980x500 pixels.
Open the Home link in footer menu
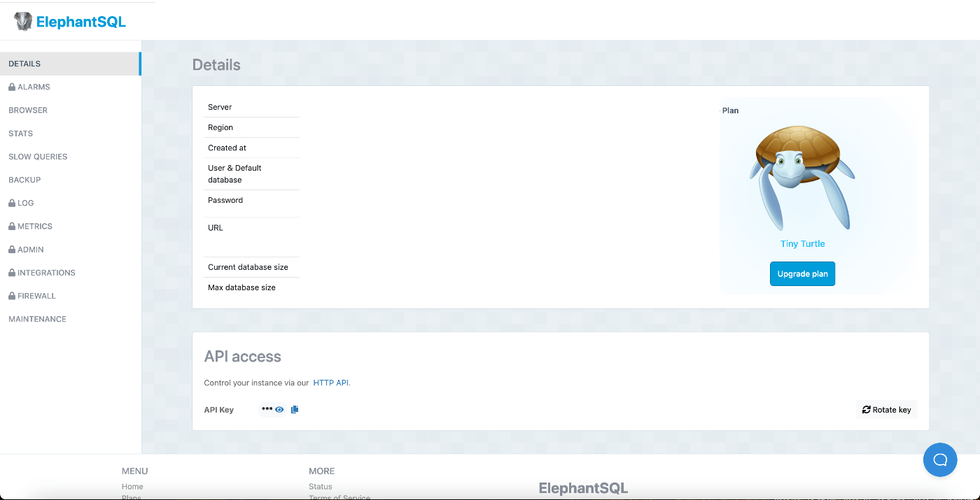(x=132, y=487)
